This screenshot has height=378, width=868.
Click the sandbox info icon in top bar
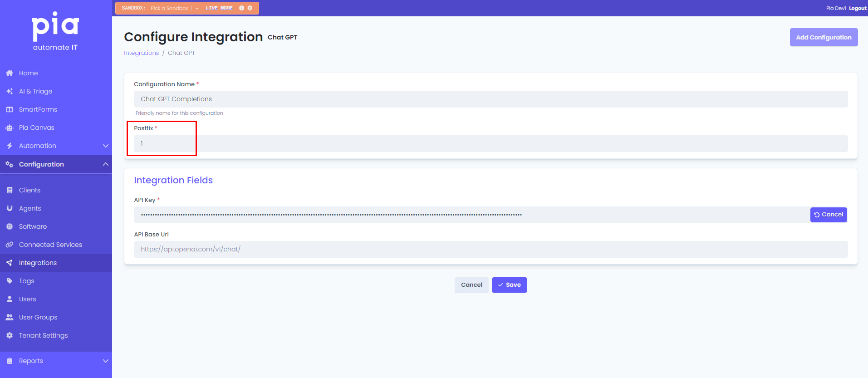[x=241, y=8]
